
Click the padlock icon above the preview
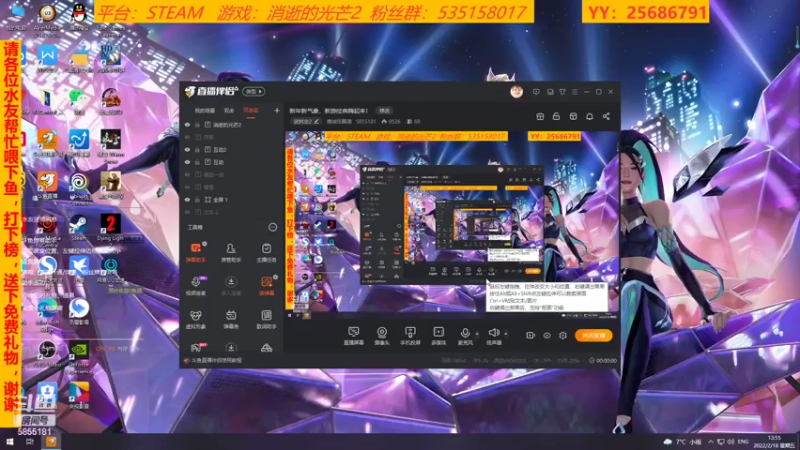[557, 116]
